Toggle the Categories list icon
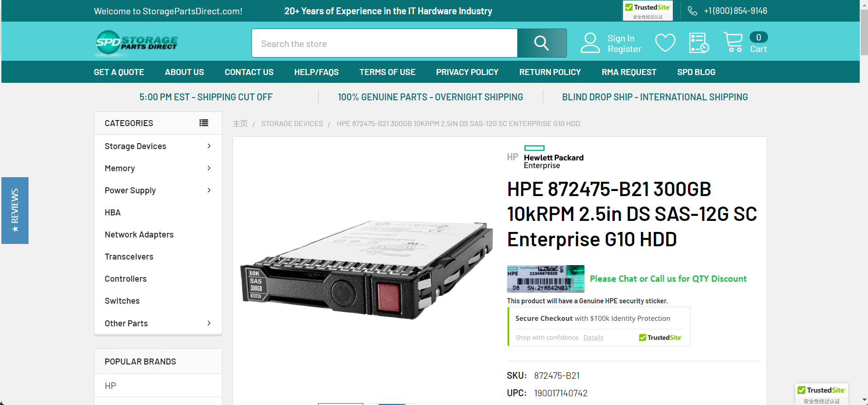The width and height of the screenshot is (868, 405). pyautogui.click(x=204, y=123)
